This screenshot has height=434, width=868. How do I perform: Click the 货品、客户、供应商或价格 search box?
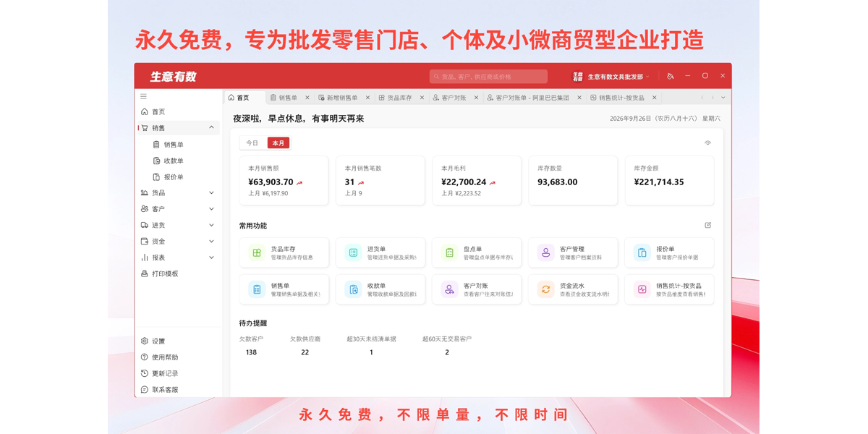pos(488,76)
